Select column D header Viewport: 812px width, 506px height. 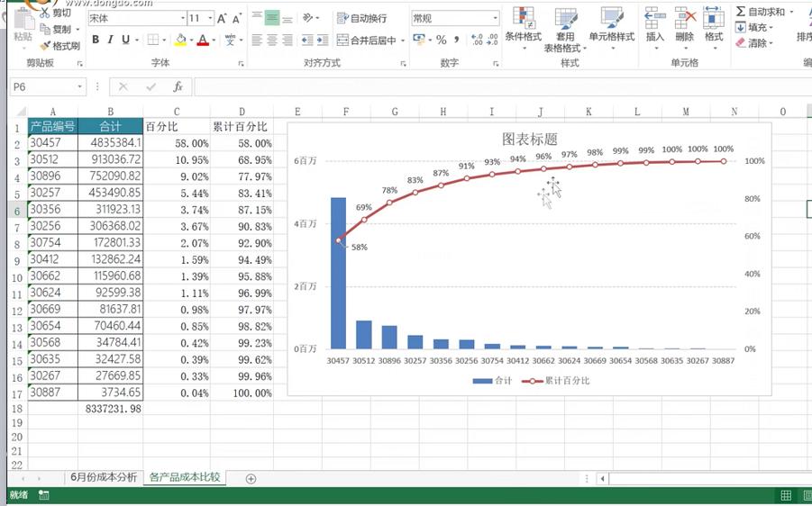[x=242, y=112]
